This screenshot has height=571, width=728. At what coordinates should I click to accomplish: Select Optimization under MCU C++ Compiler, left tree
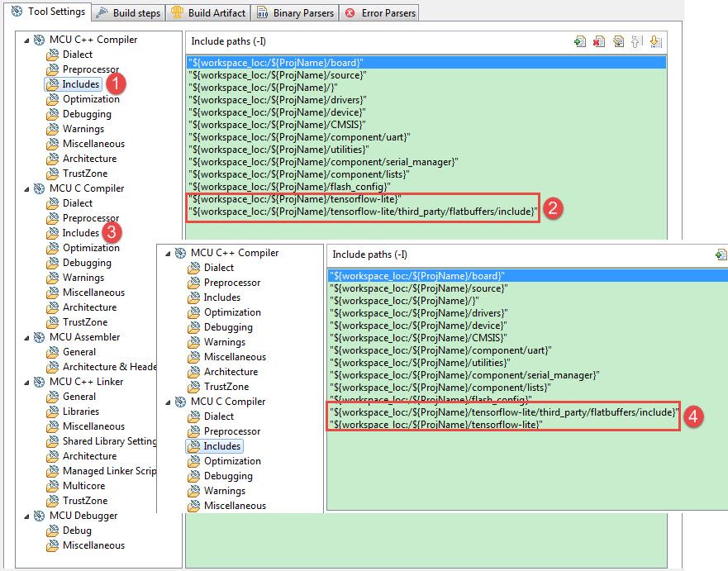pyautogui.click(x=83, y=99)
